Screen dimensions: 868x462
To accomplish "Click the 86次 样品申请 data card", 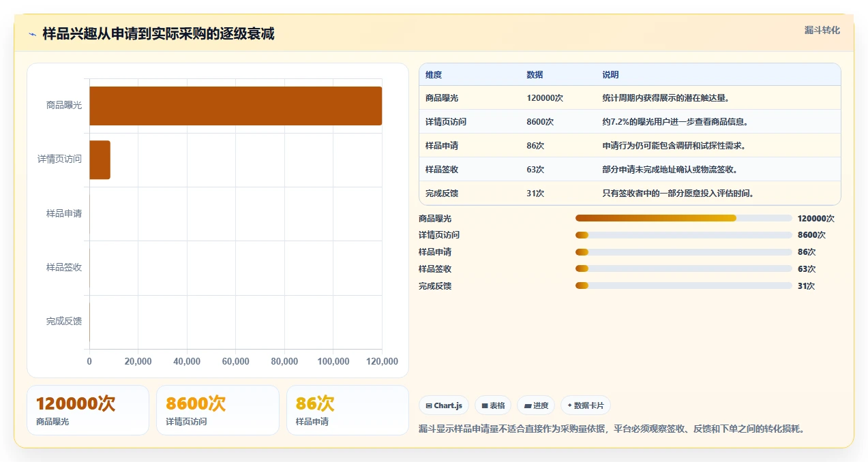I will click(x=348, y=410).
